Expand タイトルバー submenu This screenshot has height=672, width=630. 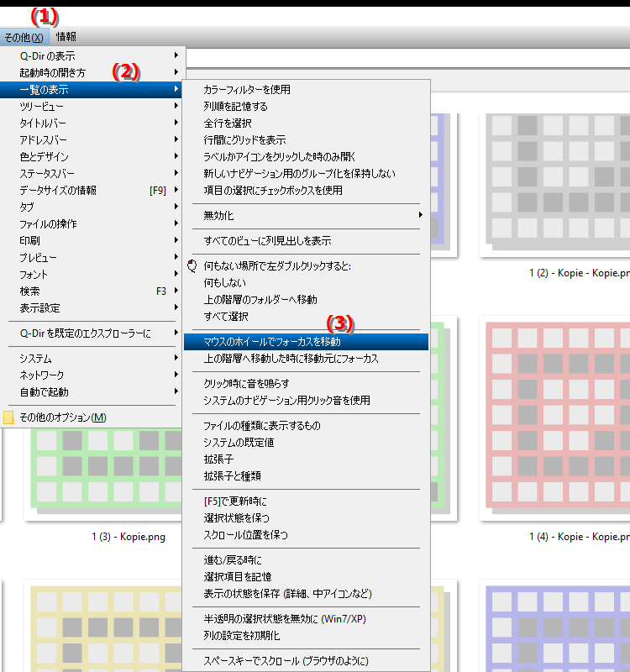point(92,123)
